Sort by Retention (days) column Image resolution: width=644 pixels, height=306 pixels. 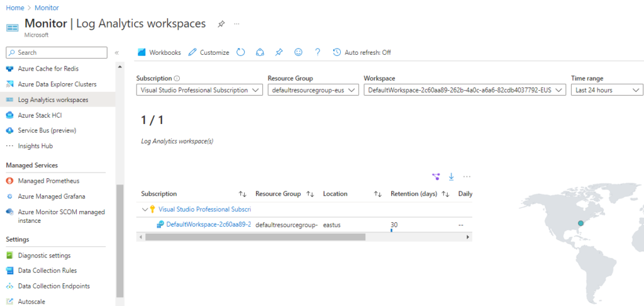pyautogui.click(x=445, y=194)
